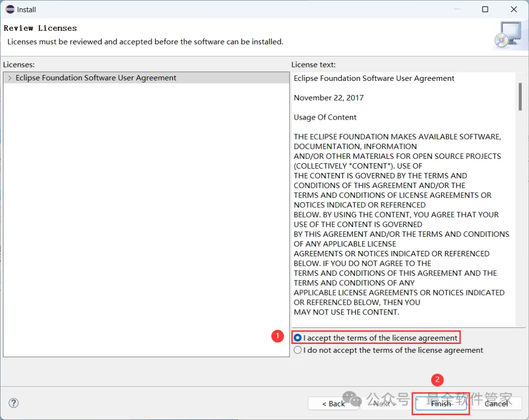
Task: Select the accept license terms radio button
Action: click(x=298, y=338)
